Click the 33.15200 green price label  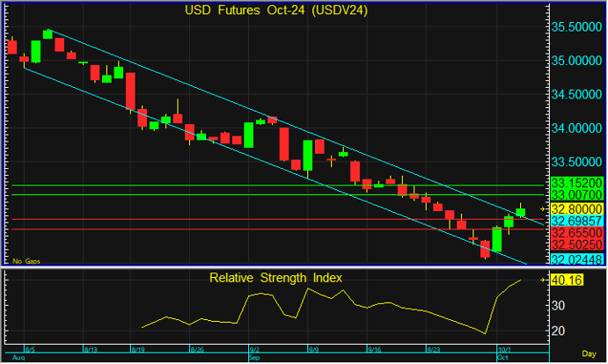click(576, 184)
